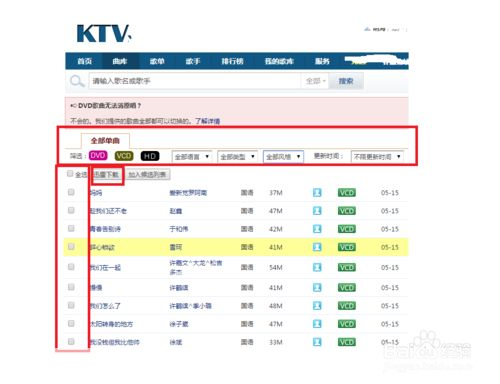500x384 pixels.
Task: Click singer icon in the 我们在一起 row
Action: 317,267
